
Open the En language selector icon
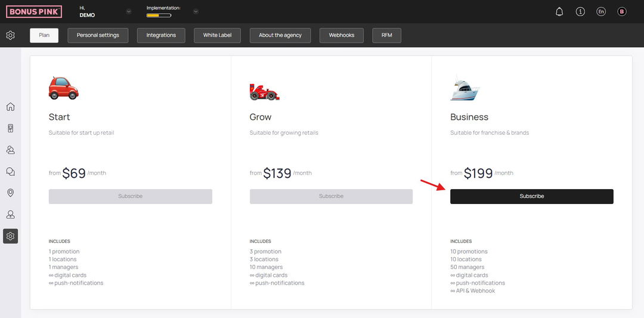click(601, 11)
